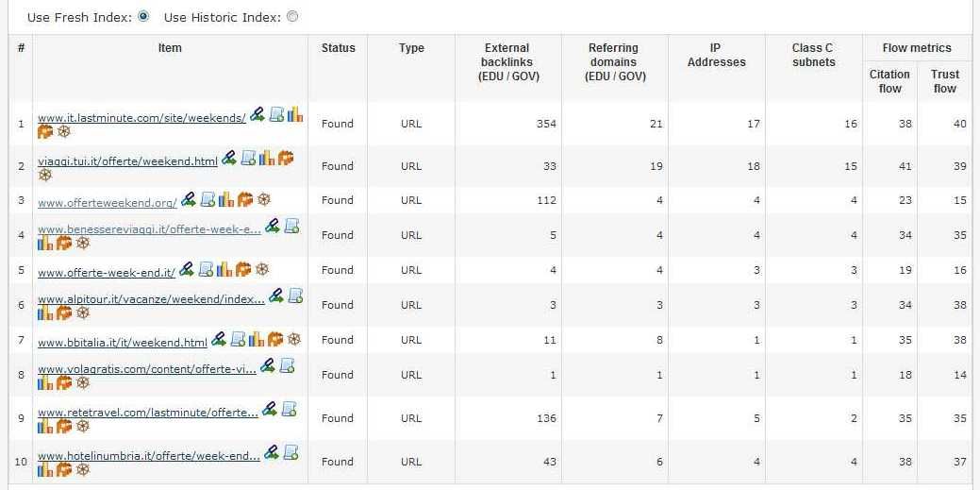Click ship wheel icon in www.hotelinumbria.it row

[83, 469]
